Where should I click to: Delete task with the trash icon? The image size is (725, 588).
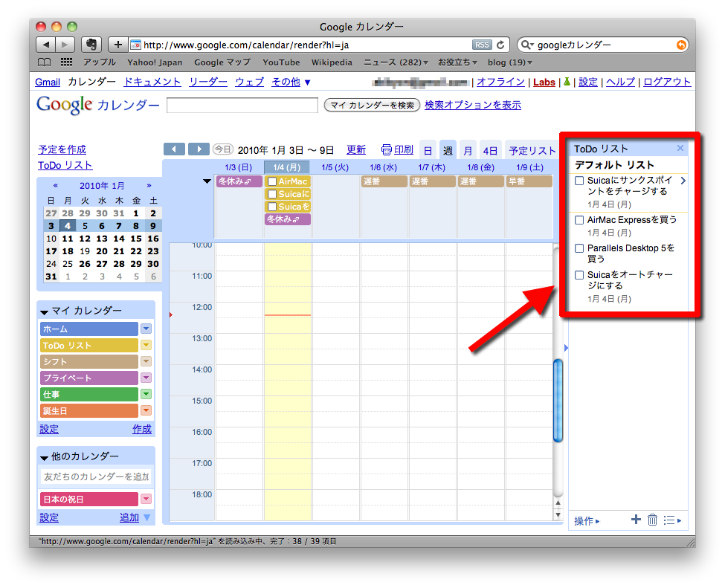pyautogui.click(x=652, y=520)
